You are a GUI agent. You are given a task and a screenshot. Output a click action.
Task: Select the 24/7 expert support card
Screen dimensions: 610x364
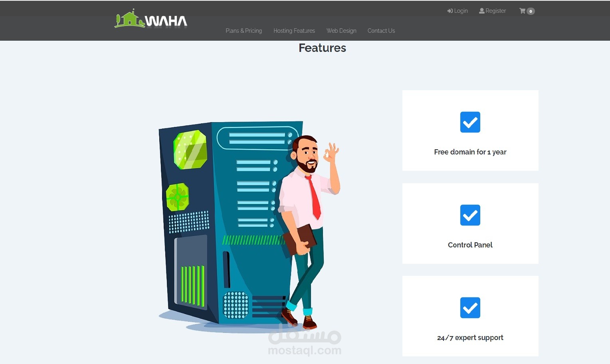tap(470, 316)
